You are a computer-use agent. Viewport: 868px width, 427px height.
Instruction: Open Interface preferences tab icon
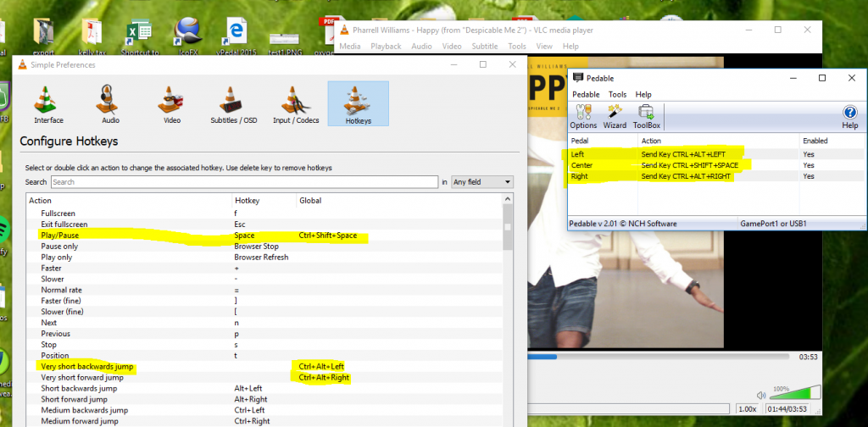point(48,104)
